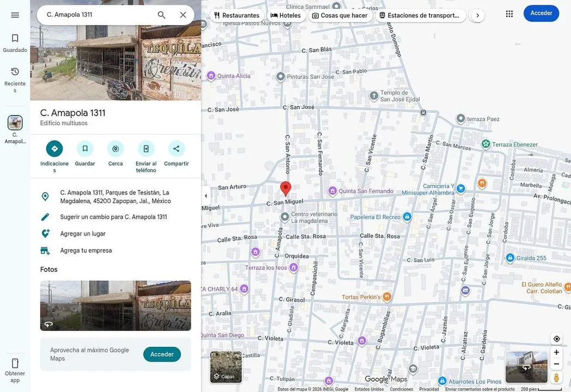Click Acceder in Google Maps promo card
Viewport: 571px width, 392px height.
(162, 354)
